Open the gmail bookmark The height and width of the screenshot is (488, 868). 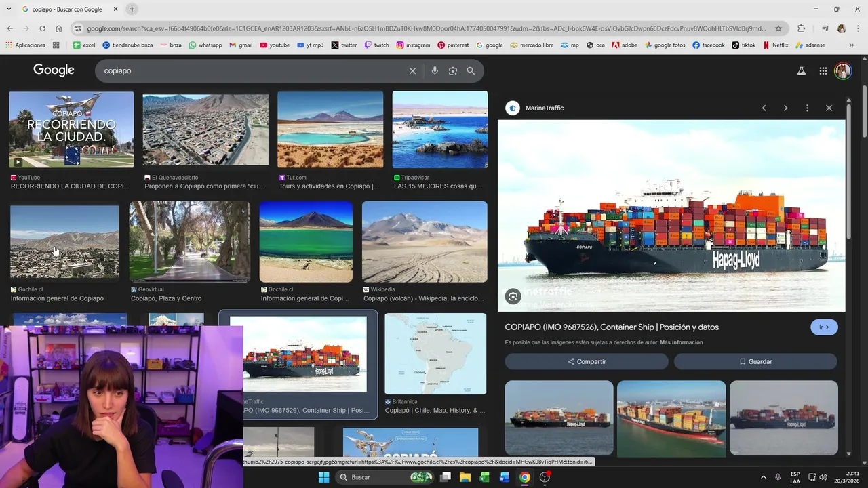tap(241, 45)
